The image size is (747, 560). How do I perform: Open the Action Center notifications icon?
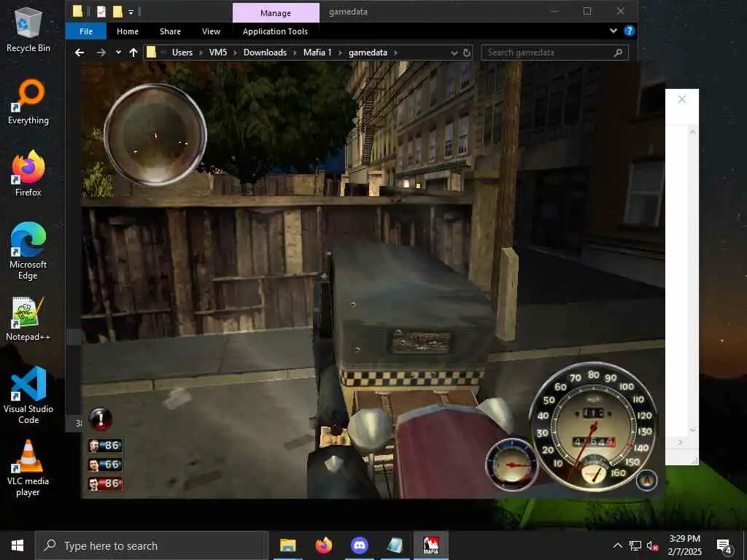point(724,545)
